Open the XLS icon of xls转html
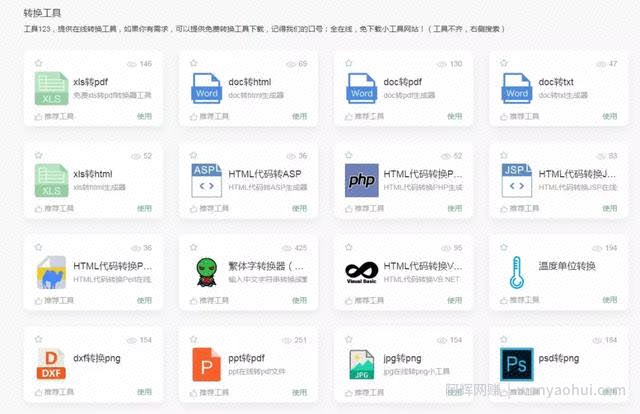640x414 pixels. pos(51,180)
